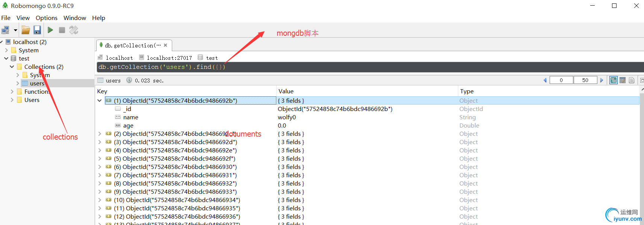
Task: Click the Open file folder icon
Action: pyautogui.click(x=26, y=30)
